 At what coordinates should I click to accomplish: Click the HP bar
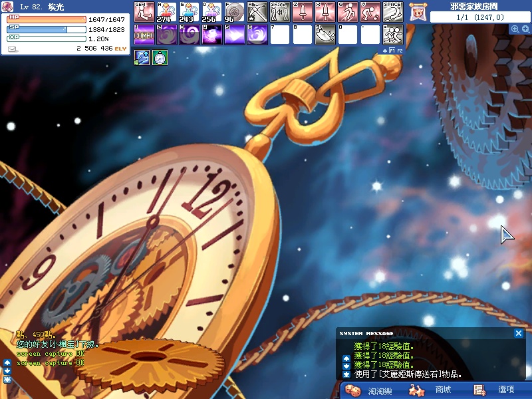pos(47,19)
